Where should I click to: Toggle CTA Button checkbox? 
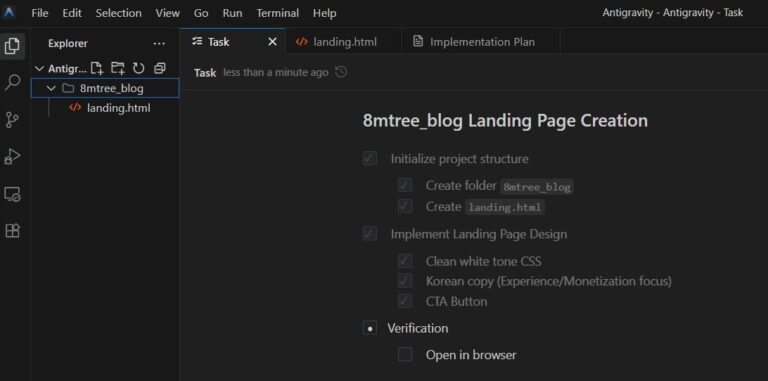[405, 301]
